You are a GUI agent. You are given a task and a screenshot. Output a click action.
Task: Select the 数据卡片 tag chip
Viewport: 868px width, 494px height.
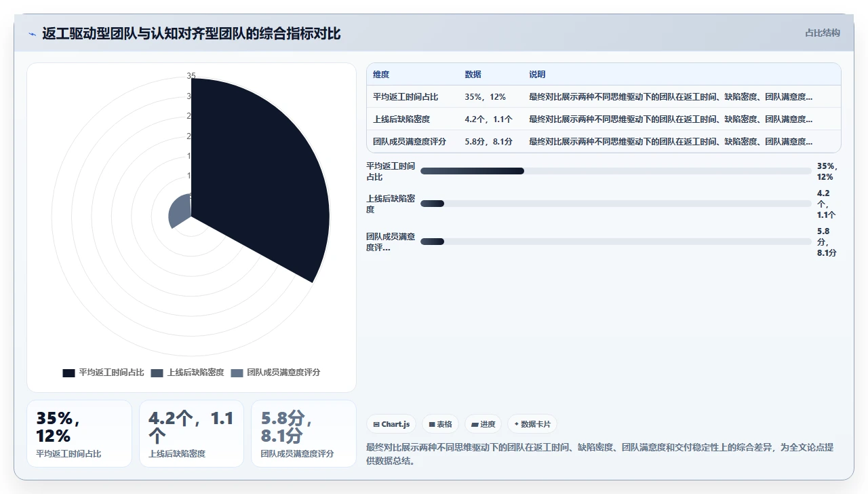click(532, 424)
